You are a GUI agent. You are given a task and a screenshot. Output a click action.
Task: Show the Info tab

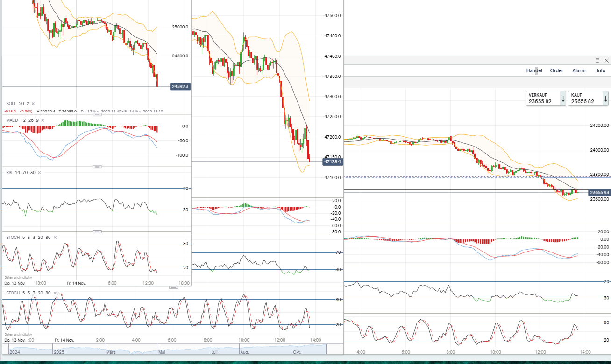[601, 71]
